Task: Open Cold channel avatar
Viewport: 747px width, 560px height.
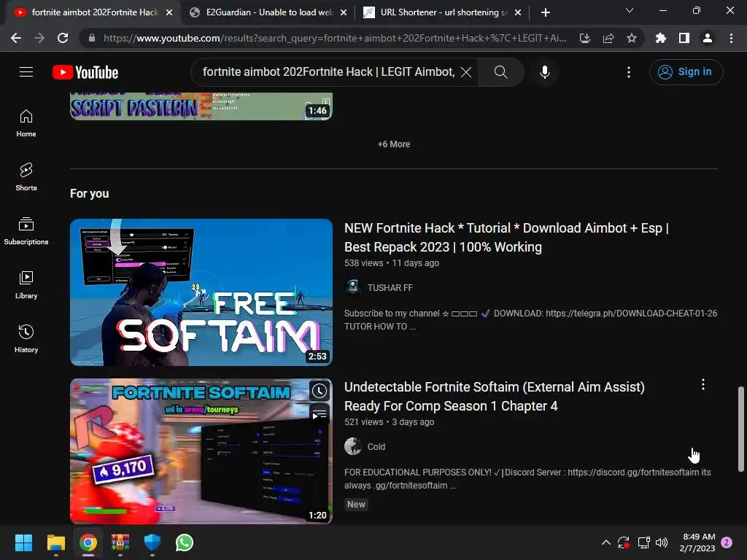Action: (353, 447)
